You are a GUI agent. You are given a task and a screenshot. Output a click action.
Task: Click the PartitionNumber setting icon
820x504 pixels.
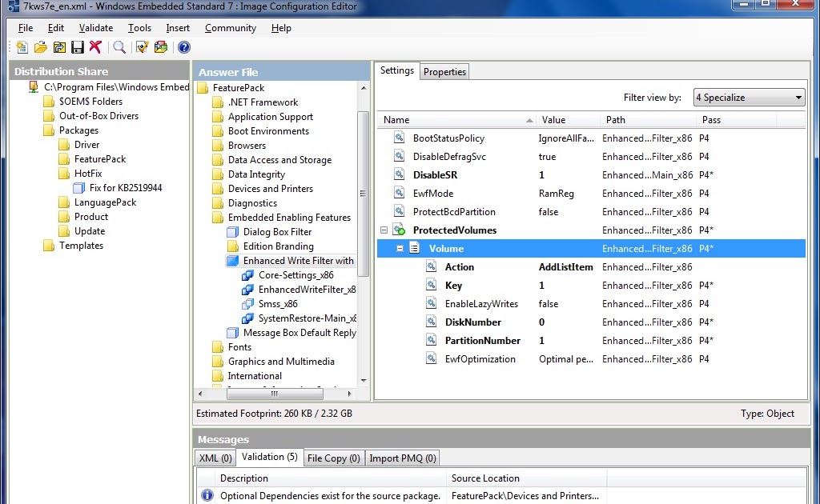click(x=431, y=340)
